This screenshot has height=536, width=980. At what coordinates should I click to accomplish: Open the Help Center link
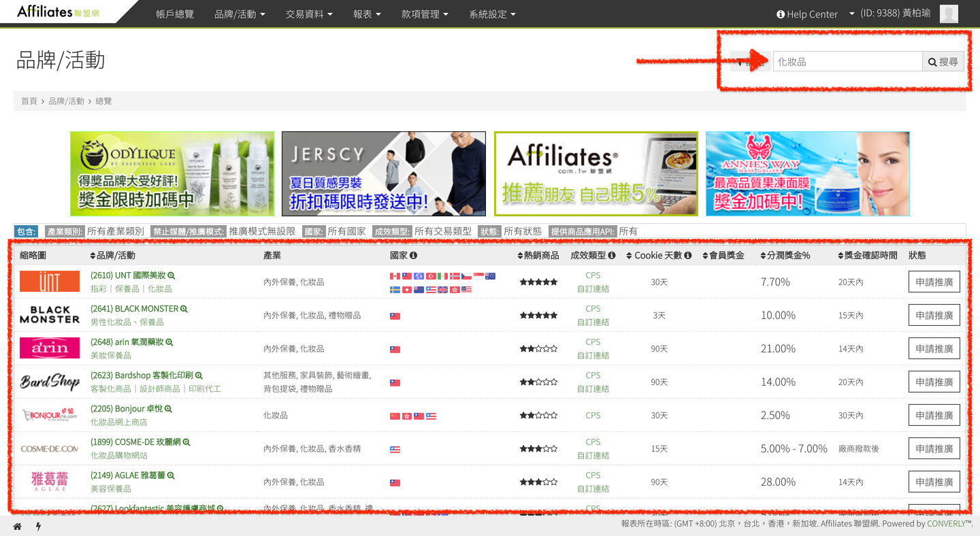click(x=807, y=14)
